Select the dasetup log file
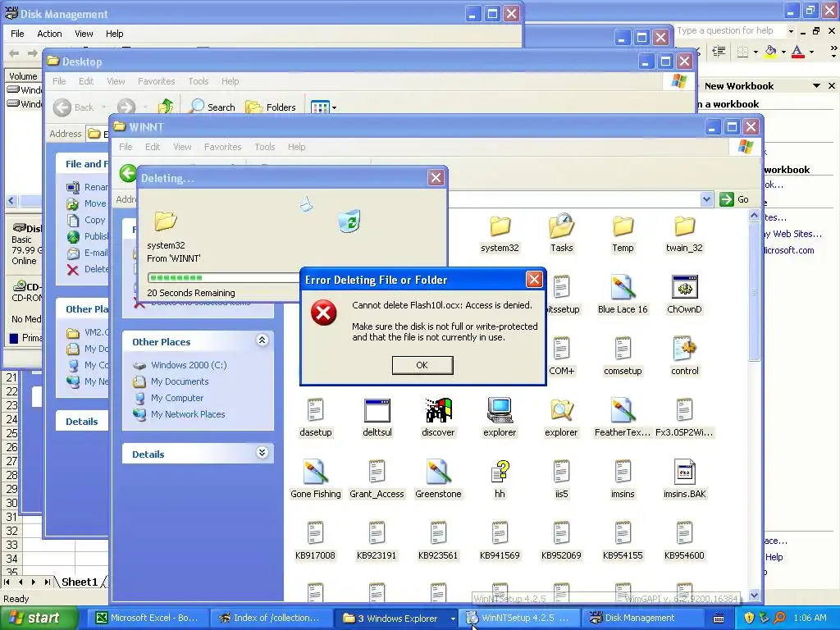 coord(316,418)
